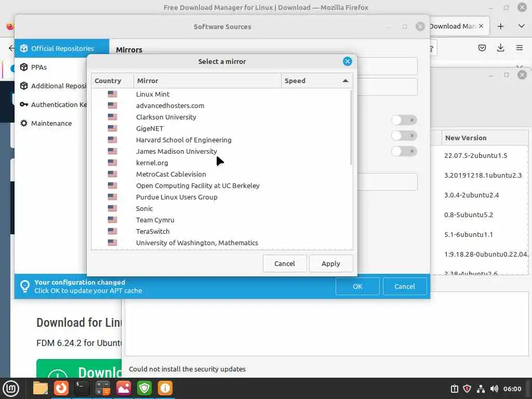Image resolution: width=532 pixels, height=399 pixels.
Task: Click the US flag beside Linux Mint
Action: pos(112,95)
